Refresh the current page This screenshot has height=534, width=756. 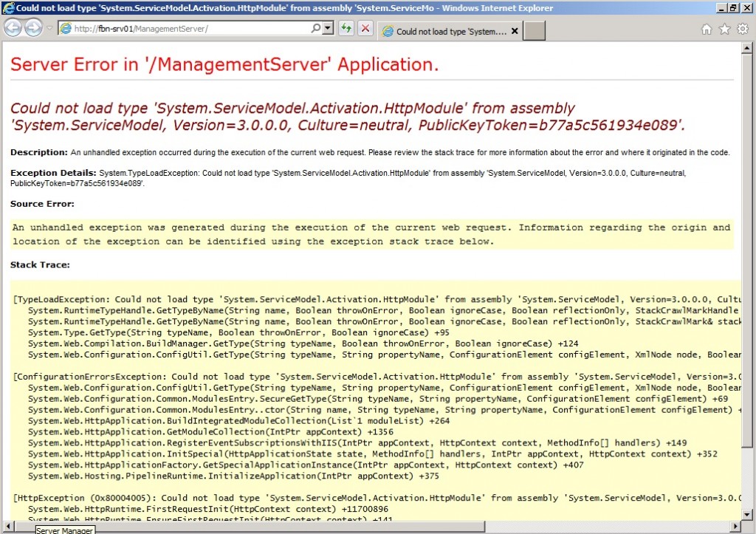click(346, 28)
